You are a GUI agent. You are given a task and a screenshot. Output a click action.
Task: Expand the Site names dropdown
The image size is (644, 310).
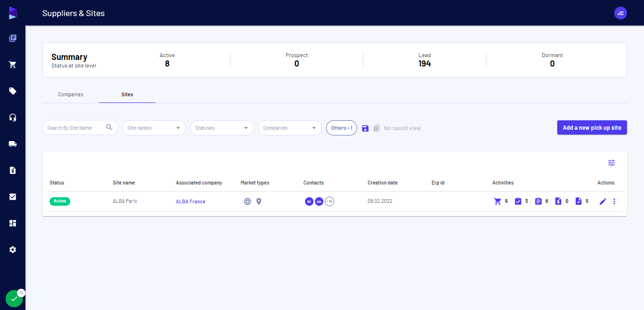[x=154, y=128]
